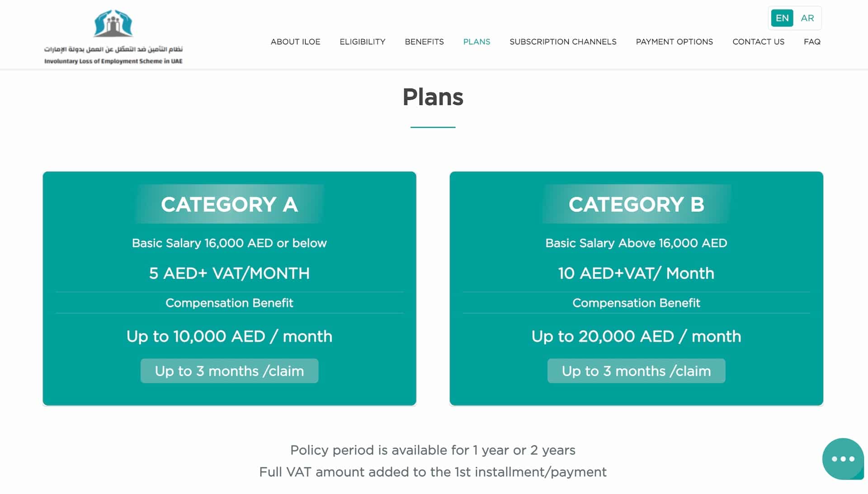868x494 pixels.
Task: Open the ELIGIBILITY page
Action: [x=362, y=42]
